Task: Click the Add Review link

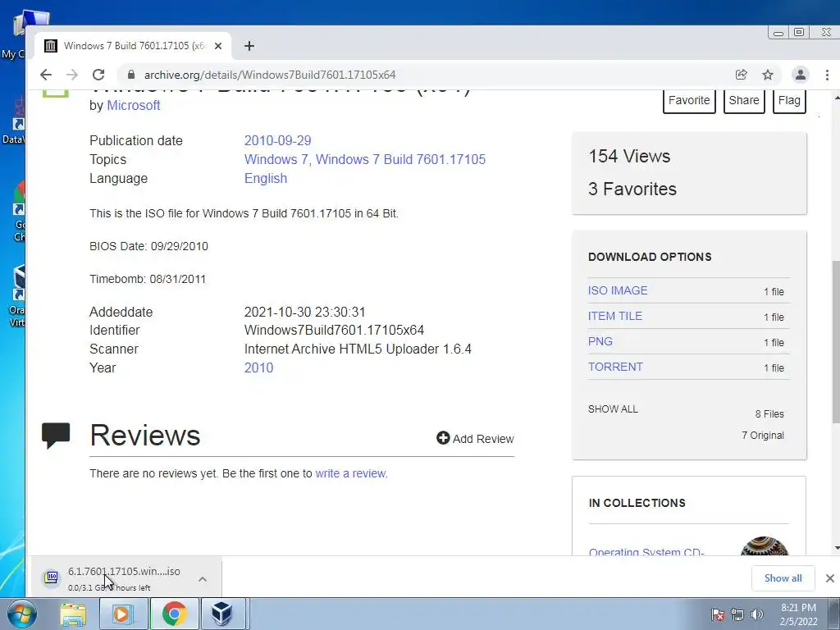Action: 475,439
